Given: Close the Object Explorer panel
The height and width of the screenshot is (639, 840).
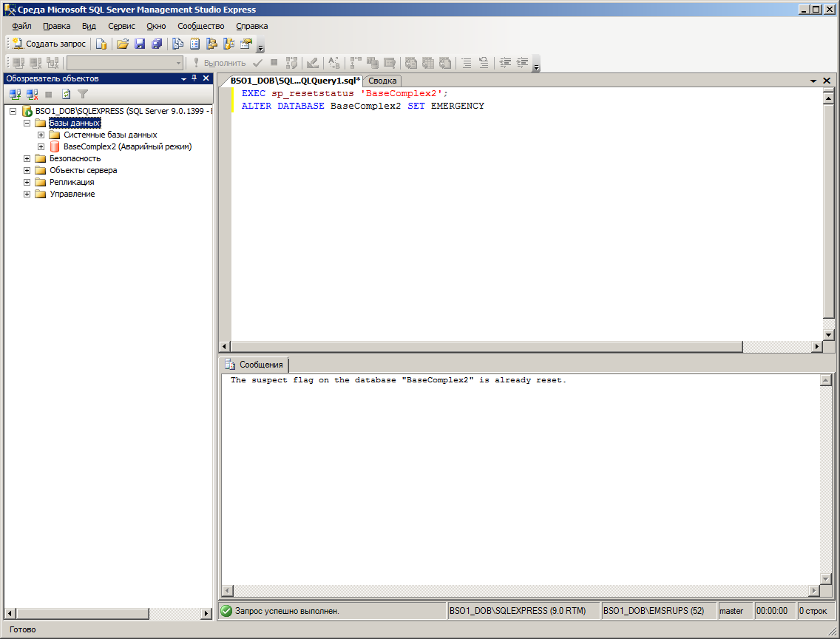Looking at the screenshot, I should (x=206, y=78).
